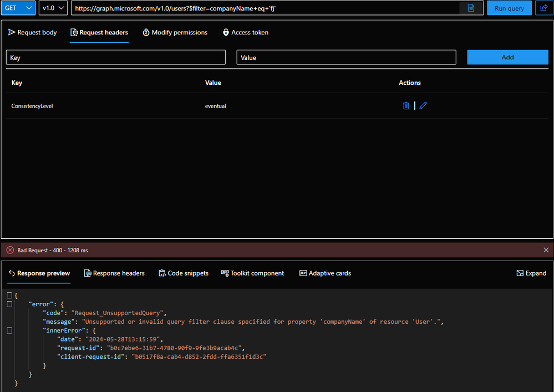Click the Actions column header

point(410,83)
